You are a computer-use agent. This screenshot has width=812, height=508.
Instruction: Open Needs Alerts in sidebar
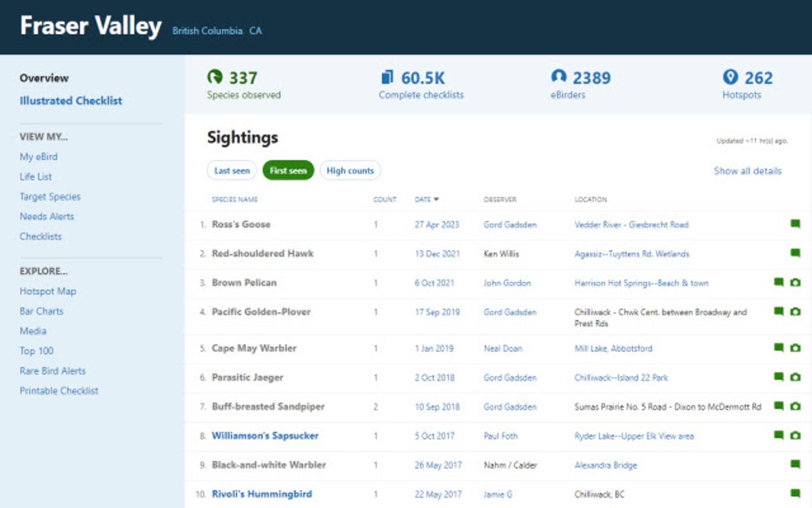pos(47,217)
